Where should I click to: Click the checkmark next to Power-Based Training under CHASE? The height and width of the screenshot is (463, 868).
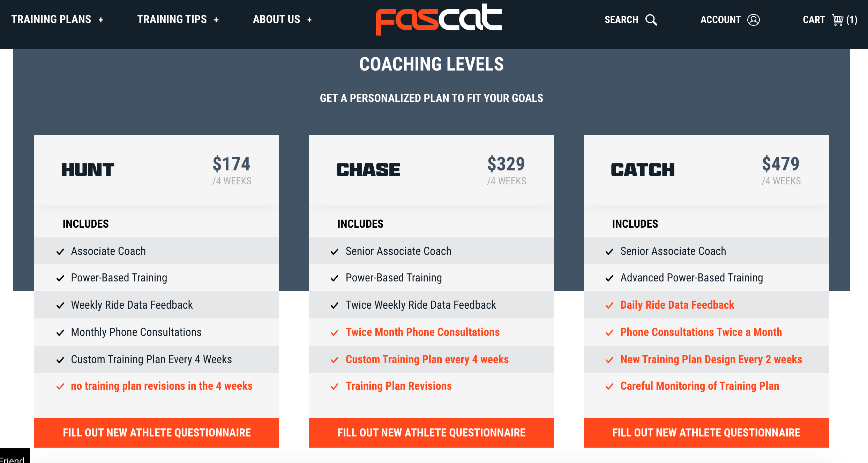click(335, 278)
